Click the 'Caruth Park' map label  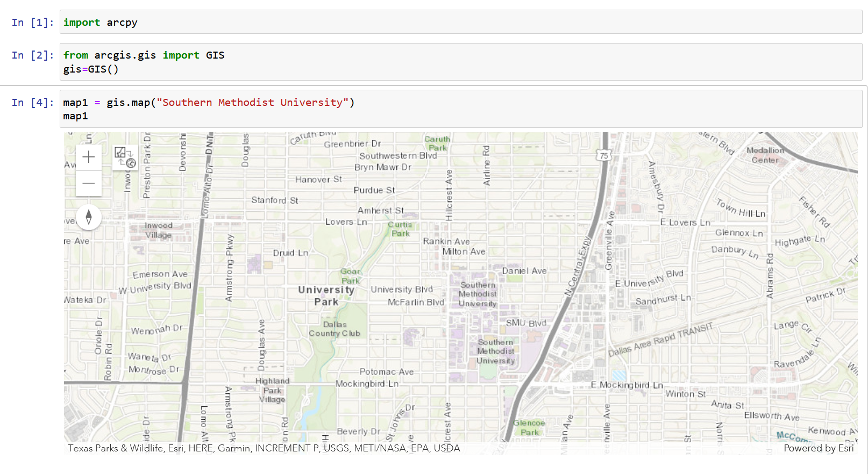(437, 143)
